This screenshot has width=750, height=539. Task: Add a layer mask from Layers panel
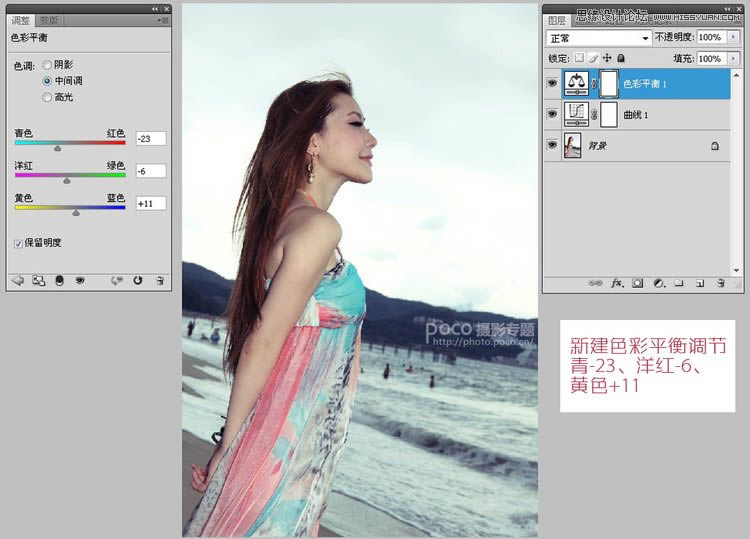(637, 283)
